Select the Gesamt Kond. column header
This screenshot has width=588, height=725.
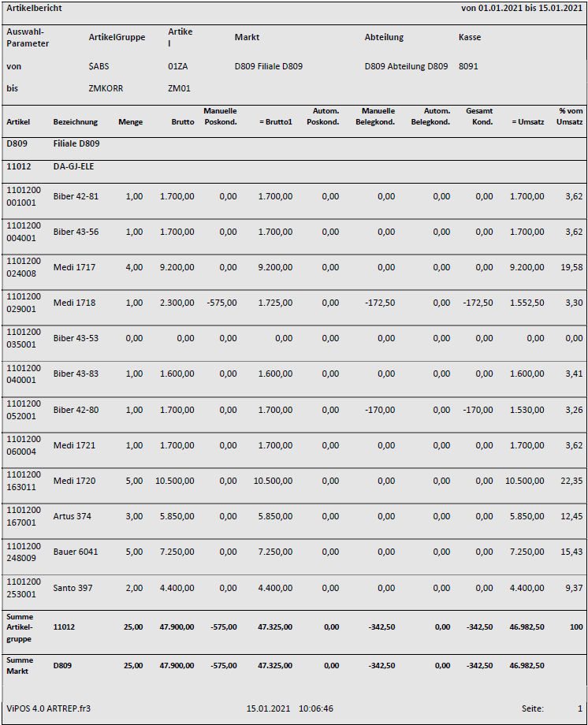pyautogui.click(x=478, y=117)
